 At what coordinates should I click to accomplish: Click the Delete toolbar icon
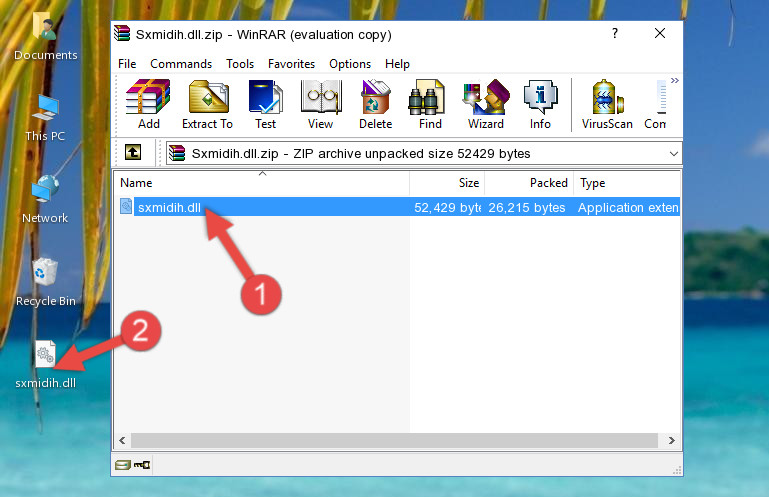pos(376,104)
